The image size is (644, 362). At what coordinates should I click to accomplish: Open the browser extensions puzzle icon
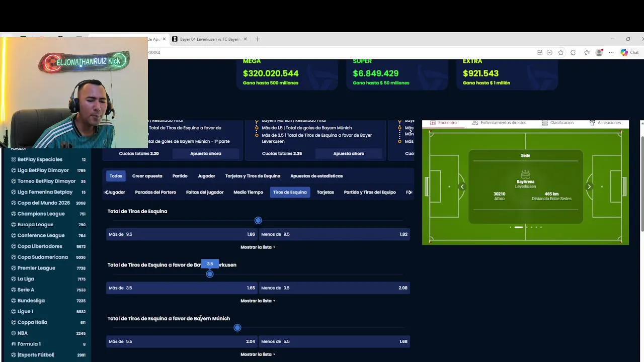coord(573,52)
